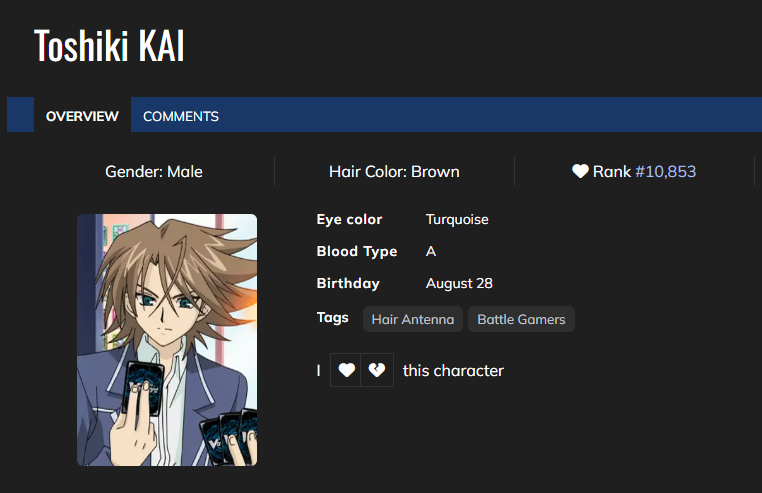Click Toshiki Kai's character portrait image
Screen dimensions: 762x493
(x=167, y=340)
